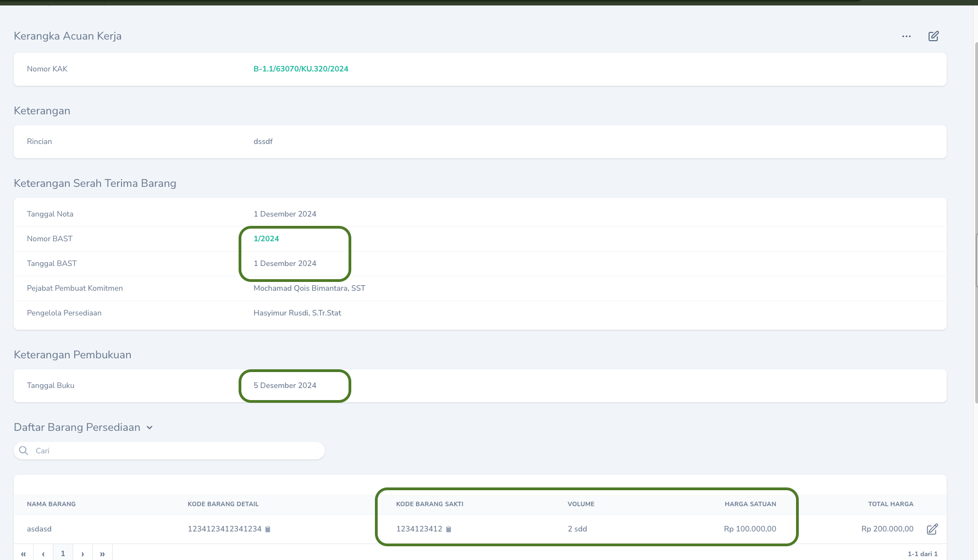This screenshot has height=560, width=978.
Task: Select the Tanggal Buku value 5 Desember 2024
Action: click(285, 385)
